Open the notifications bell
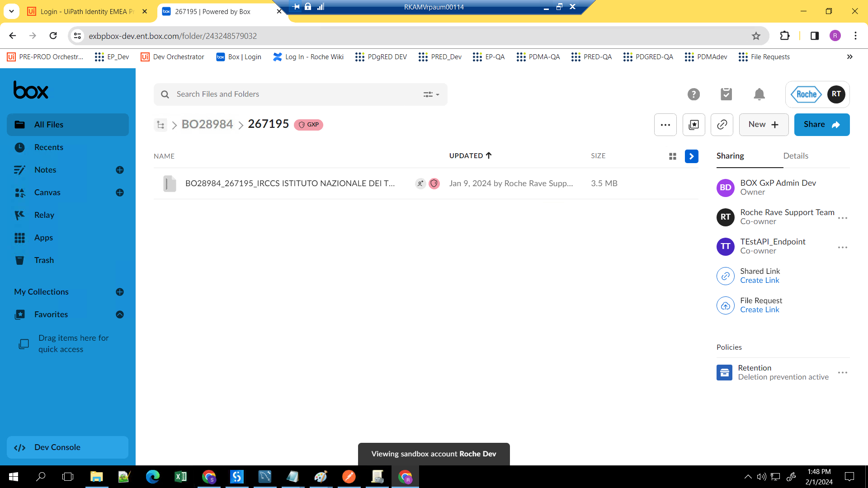 pos(759,94)
